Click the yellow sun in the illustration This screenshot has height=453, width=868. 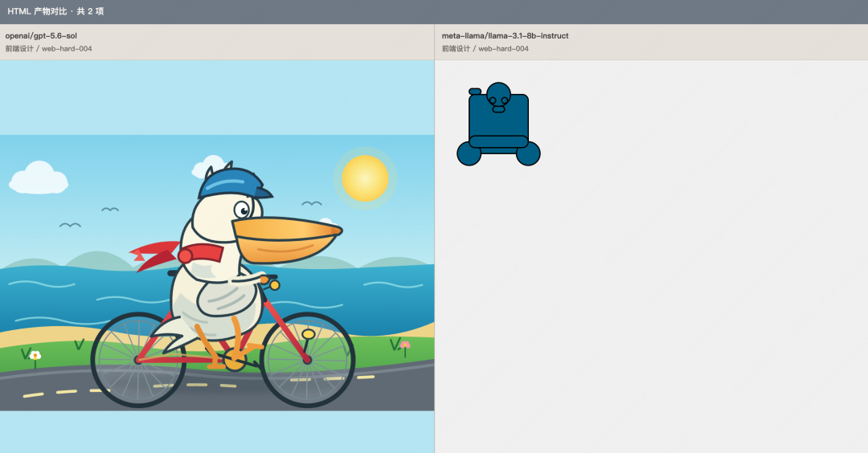point(365,178)
